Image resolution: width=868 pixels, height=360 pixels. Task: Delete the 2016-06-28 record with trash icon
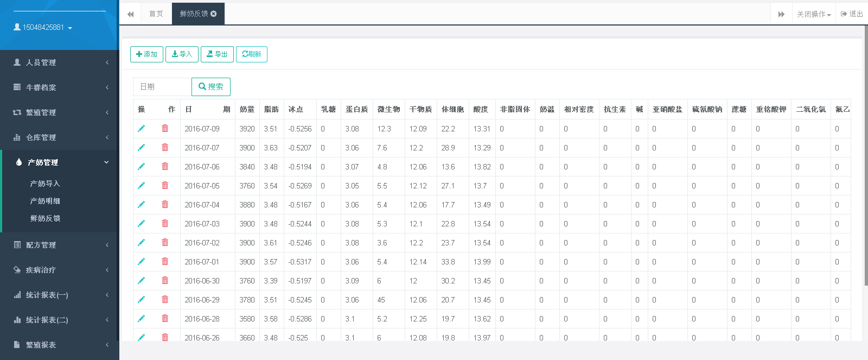pyautogui.click(x=165, y=319)
